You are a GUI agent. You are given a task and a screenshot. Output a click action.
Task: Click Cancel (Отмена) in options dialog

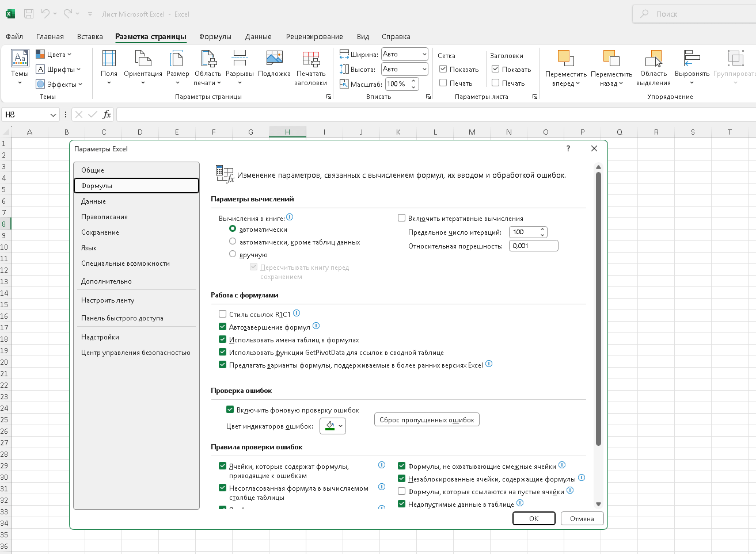582,518
